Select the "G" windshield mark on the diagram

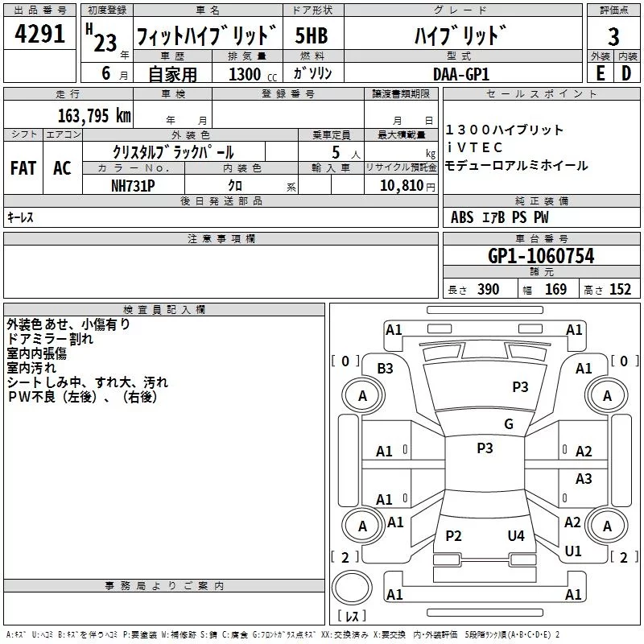click(509, 424)
